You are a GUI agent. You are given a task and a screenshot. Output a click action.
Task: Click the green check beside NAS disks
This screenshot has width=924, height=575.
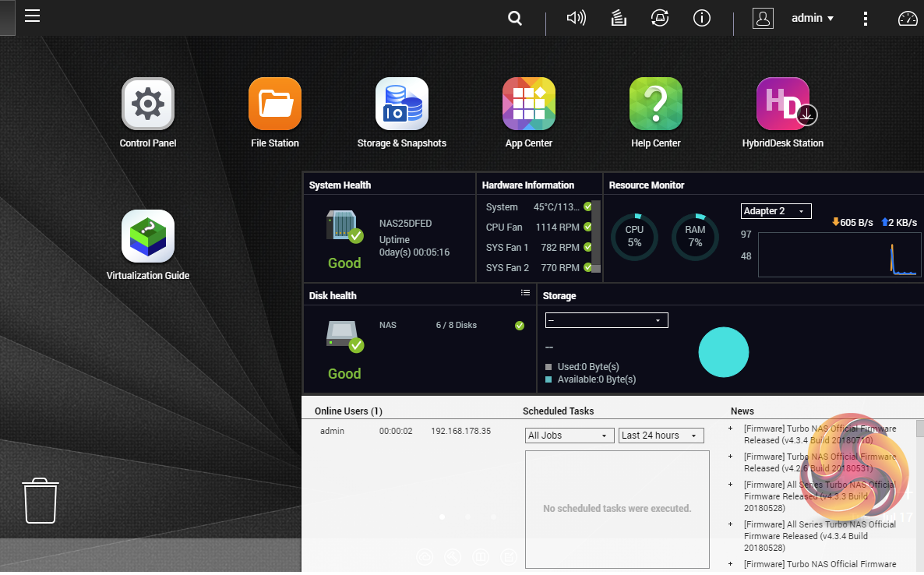coord(519,326)
